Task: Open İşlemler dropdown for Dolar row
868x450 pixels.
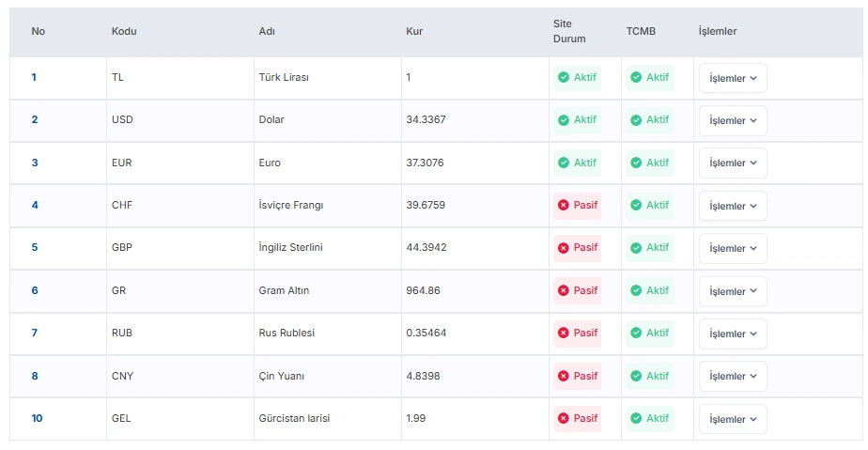Action: coord(733,120)
